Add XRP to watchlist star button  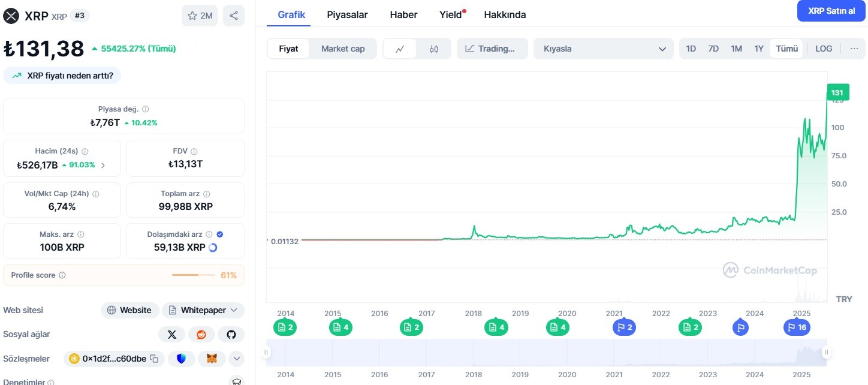pyautogui.click(x=200, y=16)
